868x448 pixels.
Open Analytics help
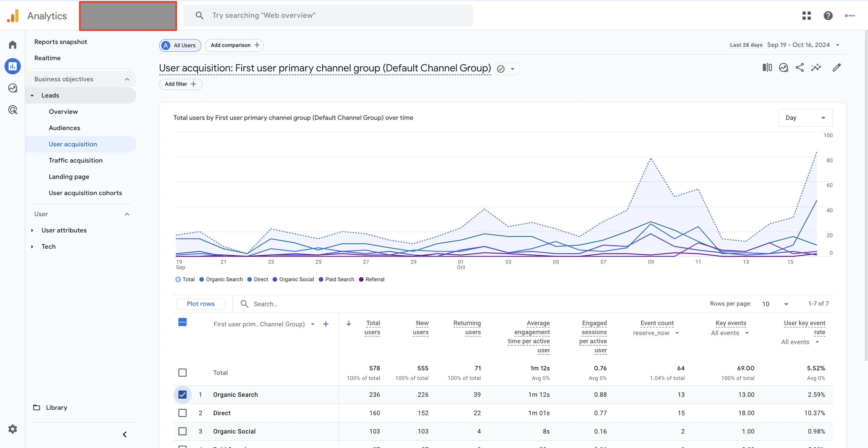[828, 15]
